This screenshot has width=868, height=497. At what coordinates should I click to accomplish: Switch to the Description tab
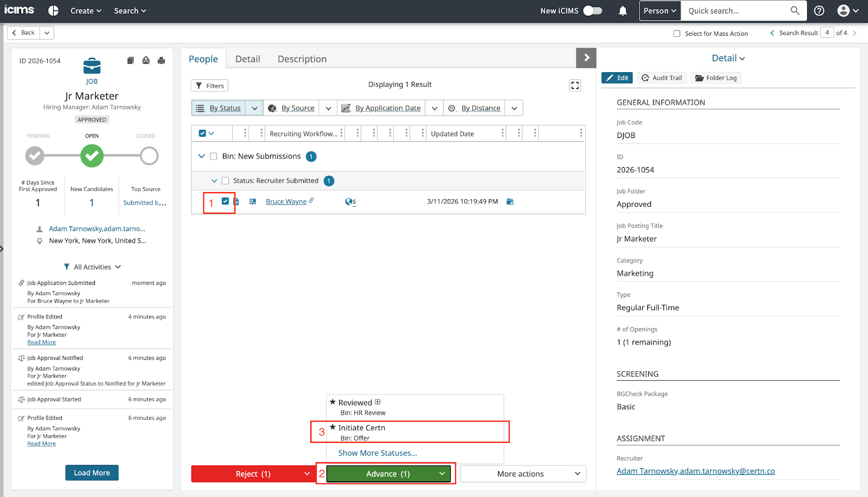(x=302, y=59)
